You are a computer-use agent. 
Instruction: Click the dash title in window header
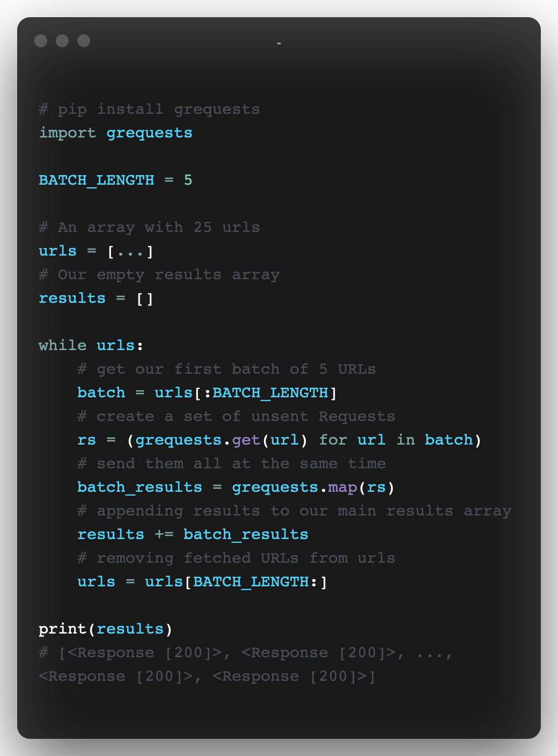point(279,43)
